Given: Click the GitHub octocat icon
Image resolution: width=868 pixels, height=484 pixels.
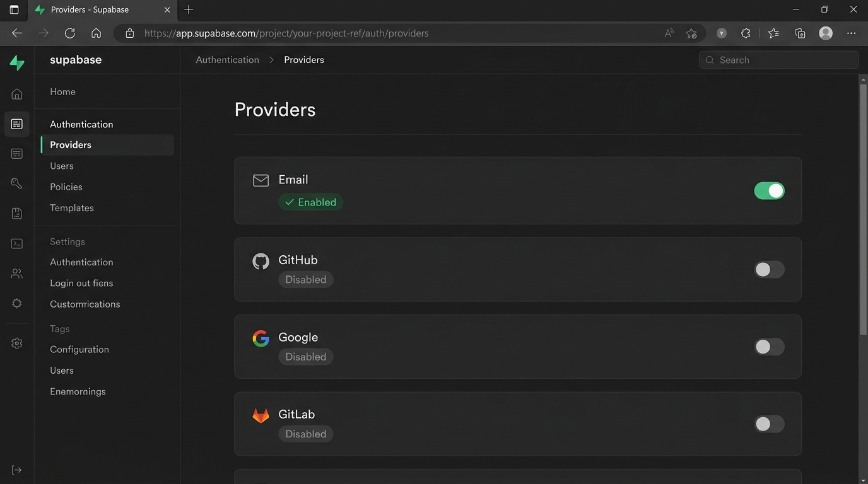Looking at the screenshot, I should (x=261, y=261).
